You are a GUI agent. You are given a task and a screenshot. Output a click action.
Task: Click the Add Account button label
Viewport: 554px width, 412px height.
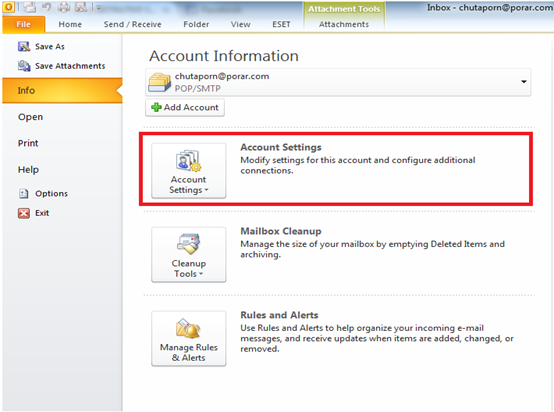pyautogui.click(x=191, y=107)
